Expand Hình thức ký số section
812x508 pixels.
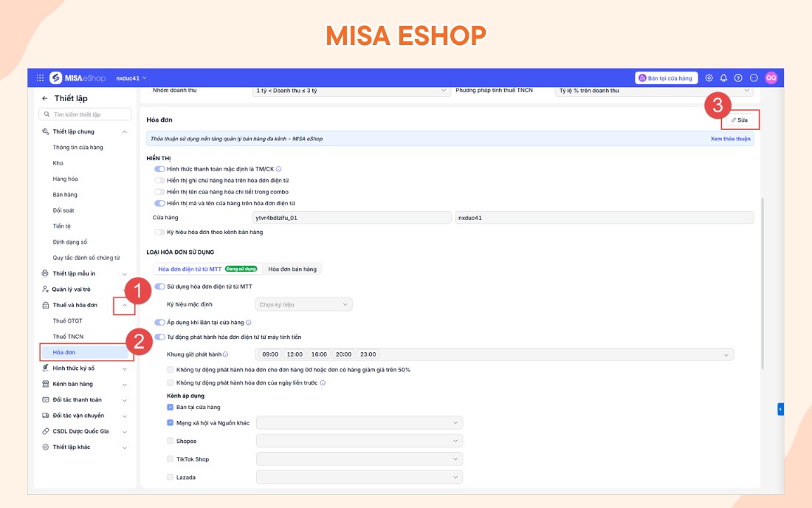coord(125,368)
